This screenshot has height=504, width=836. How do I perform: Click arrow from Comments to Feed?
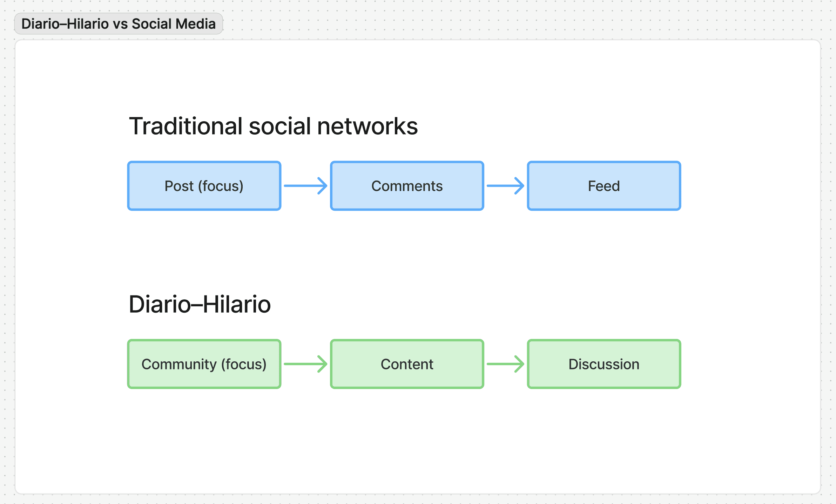click(x=504, y=186)
